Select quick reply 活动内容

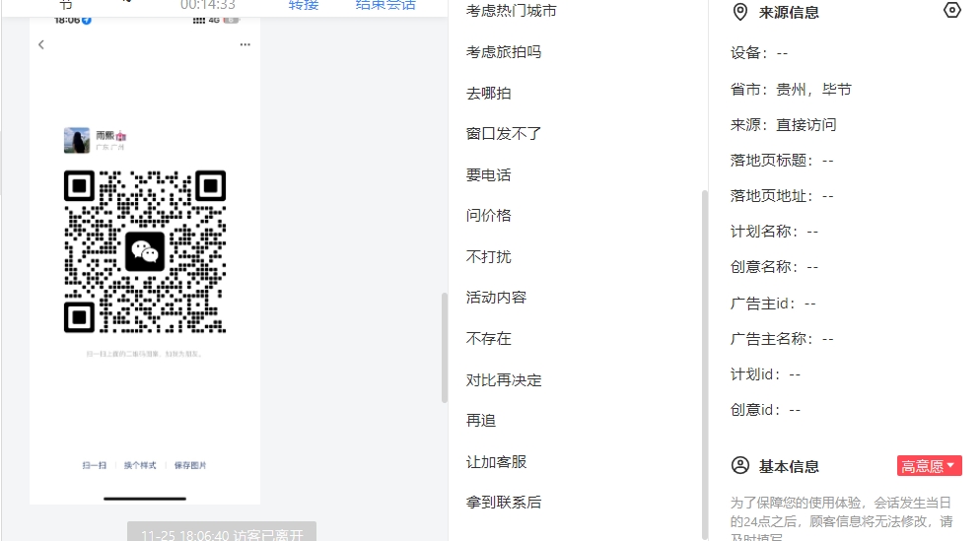point(496,298)
